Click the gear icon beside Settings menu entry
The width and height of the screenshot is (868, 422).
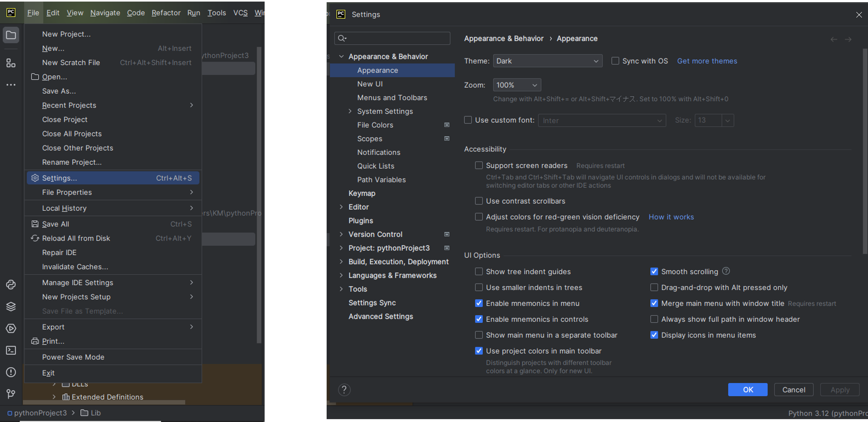point(35,178)
